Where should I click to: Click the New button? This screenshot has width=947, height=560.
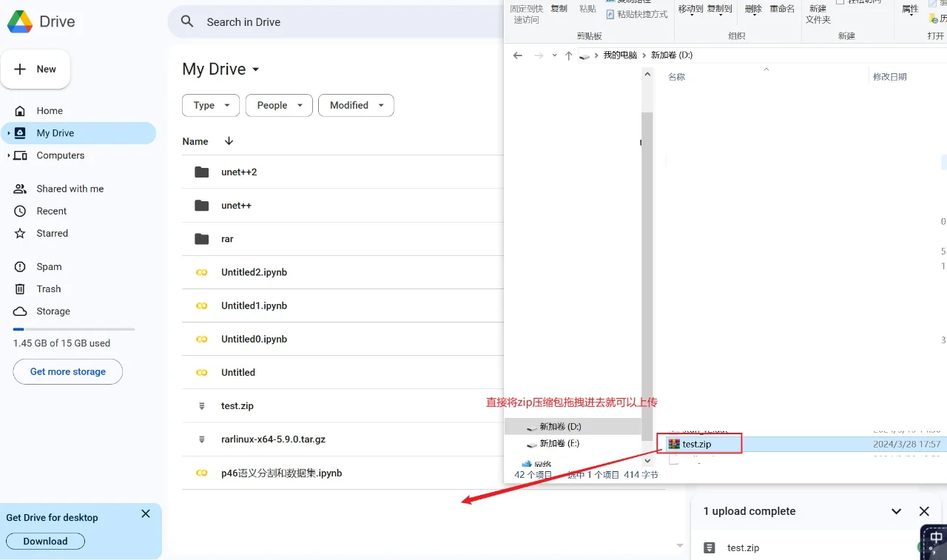coord(36,70)
